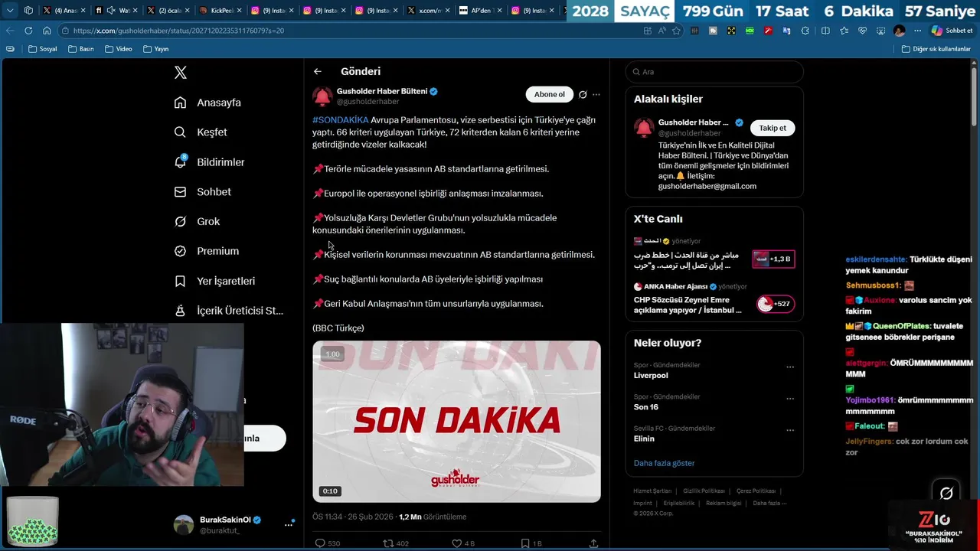This screenshot has width=980, height=551.
Task: Like the post via heart icon
Action: (x=457, y=543)
